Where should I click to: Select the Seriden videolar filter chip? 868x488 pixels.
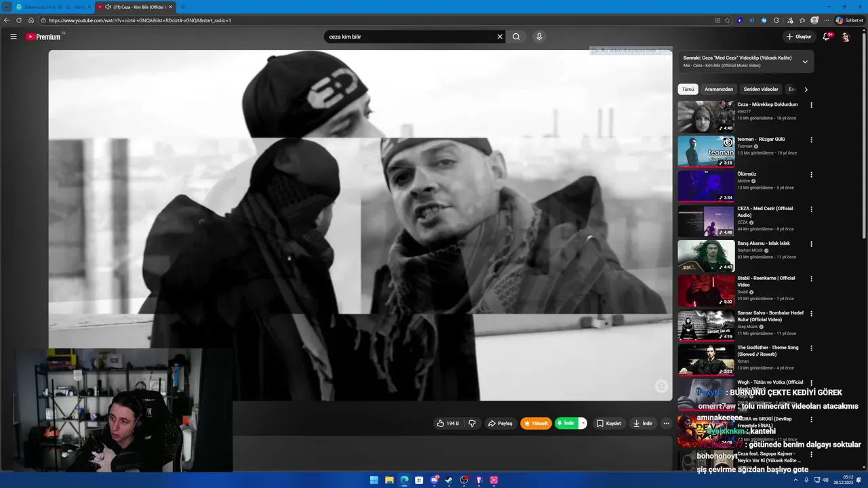(761, 89)
